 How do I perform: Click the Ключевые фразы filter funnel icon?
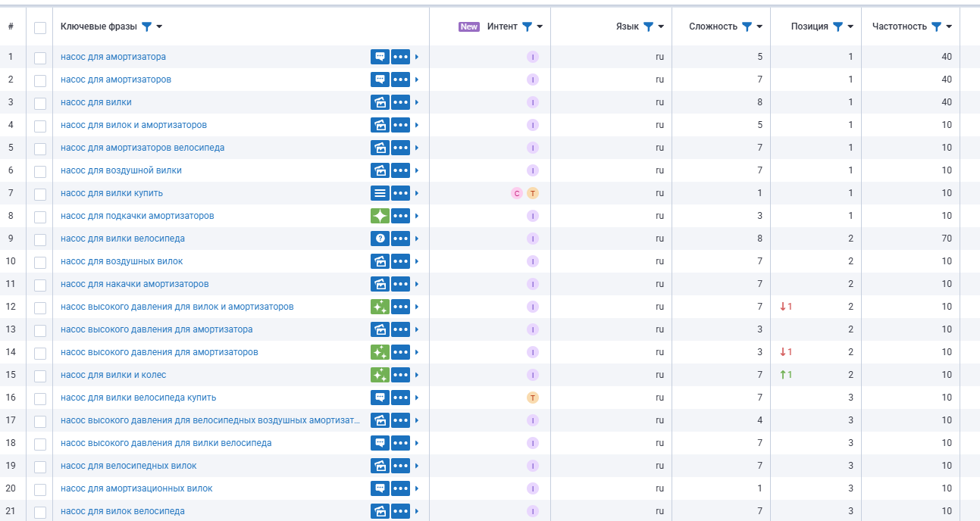coord(147,27)
